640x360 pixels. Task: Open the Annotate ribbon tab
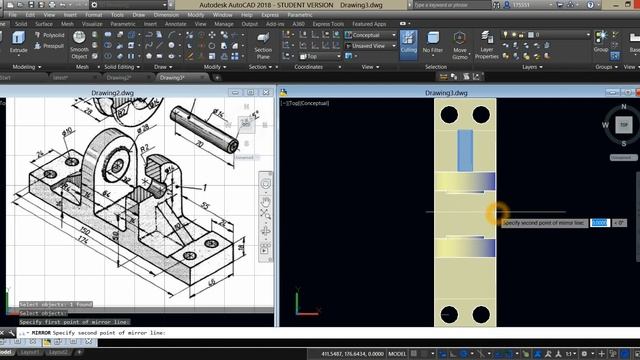(176, 24)
